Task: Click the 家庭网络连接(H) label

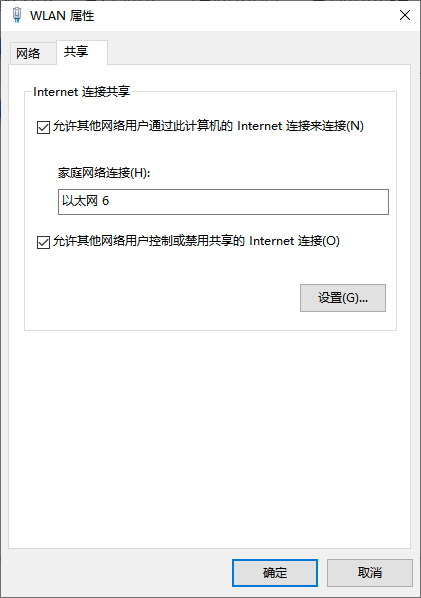Action: click(x=104, y=173)
